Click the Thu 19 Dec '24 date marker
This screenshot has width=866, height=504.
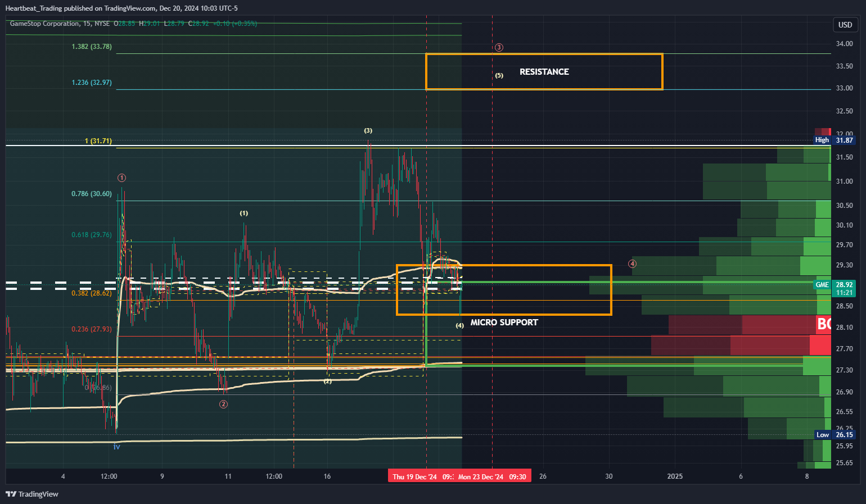(x=421, y=476)
